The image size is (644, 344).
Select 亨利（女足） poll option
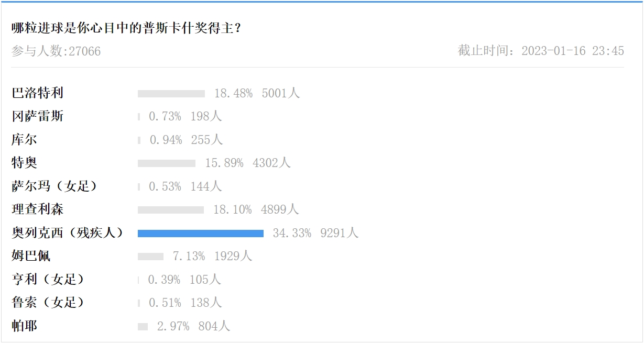click(x=48, y=279)
